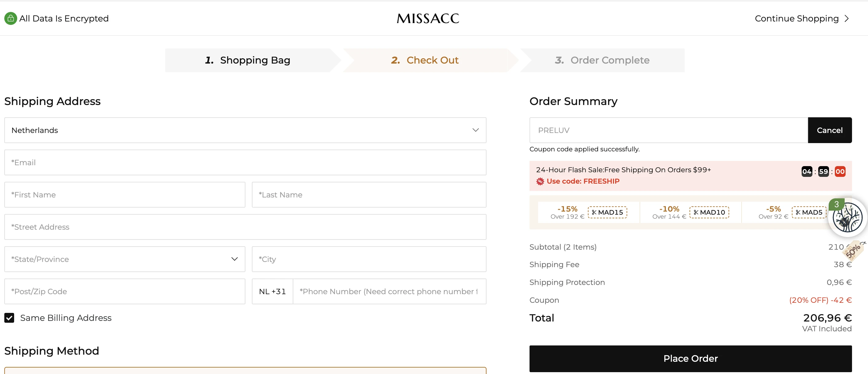Click the '-15%' discount label

pyautogui.click(x=567, y=209)
